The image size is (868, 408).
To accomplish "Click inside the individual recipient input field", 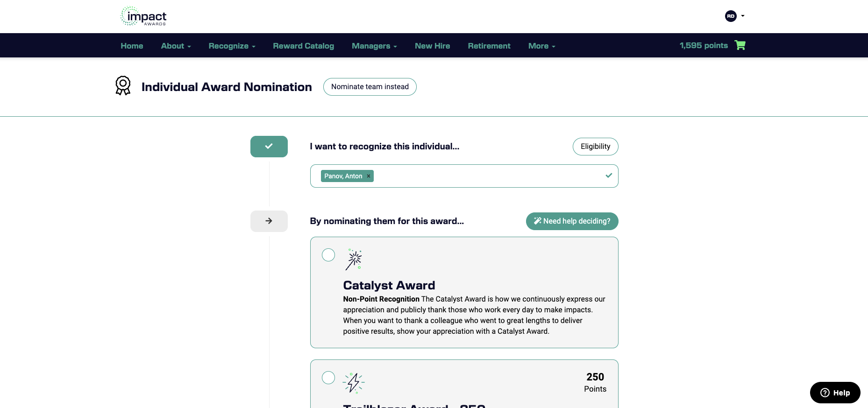I will [x=486, y=176].
